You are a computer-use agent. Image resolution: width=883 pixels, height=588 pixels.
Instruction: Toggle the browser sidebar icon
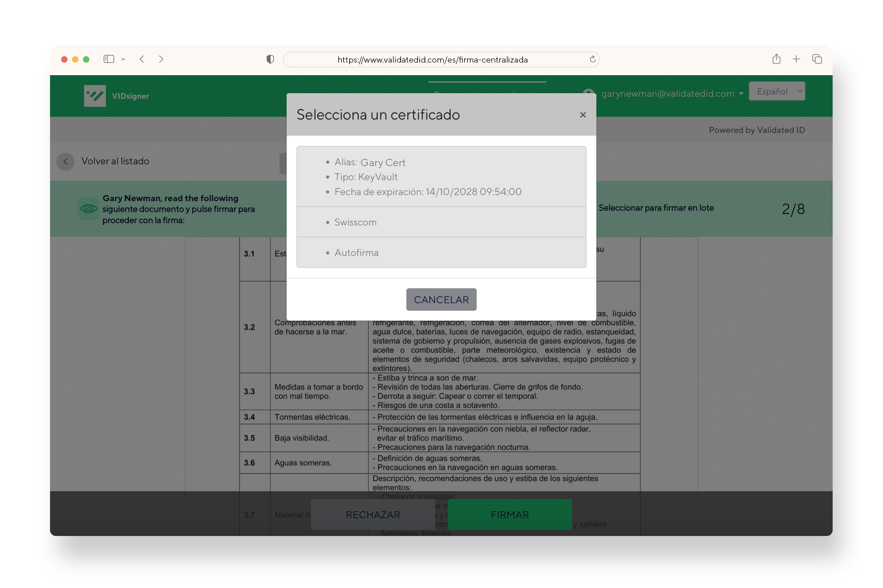tap(109, 59)
